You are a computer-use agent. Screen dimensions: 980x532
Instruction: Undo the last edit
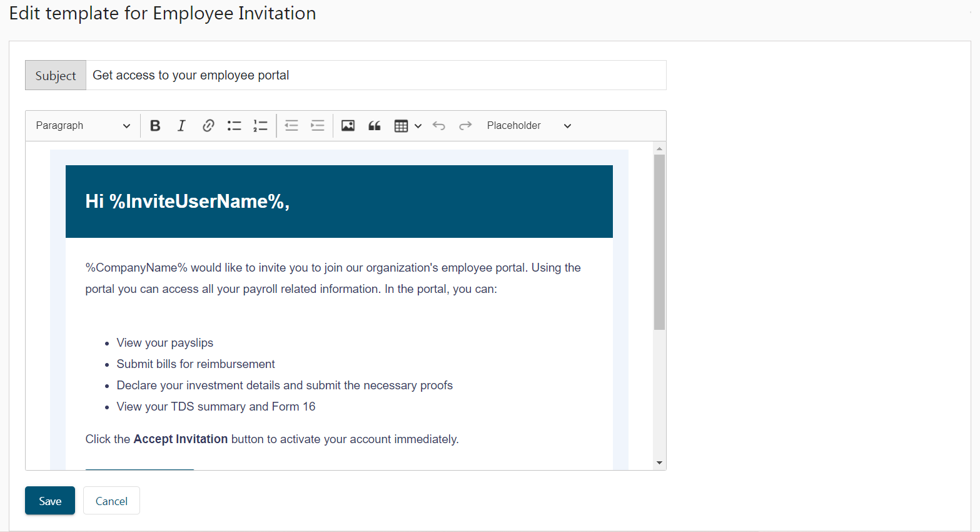coord(439,126)
